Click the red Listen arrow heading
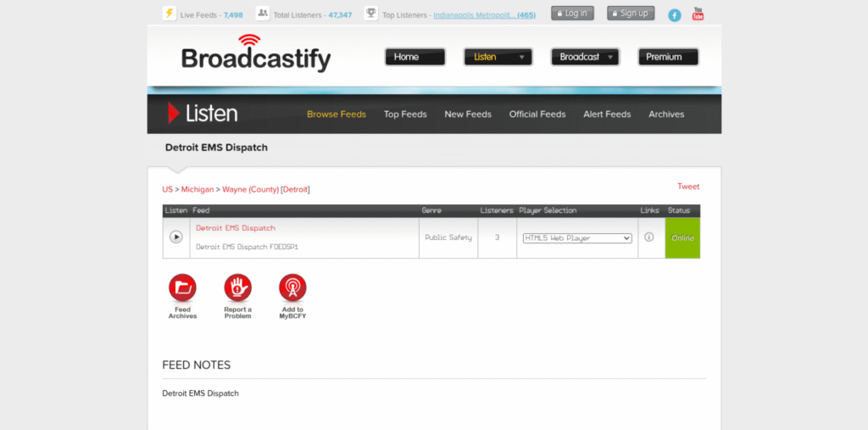 point(203,113)
